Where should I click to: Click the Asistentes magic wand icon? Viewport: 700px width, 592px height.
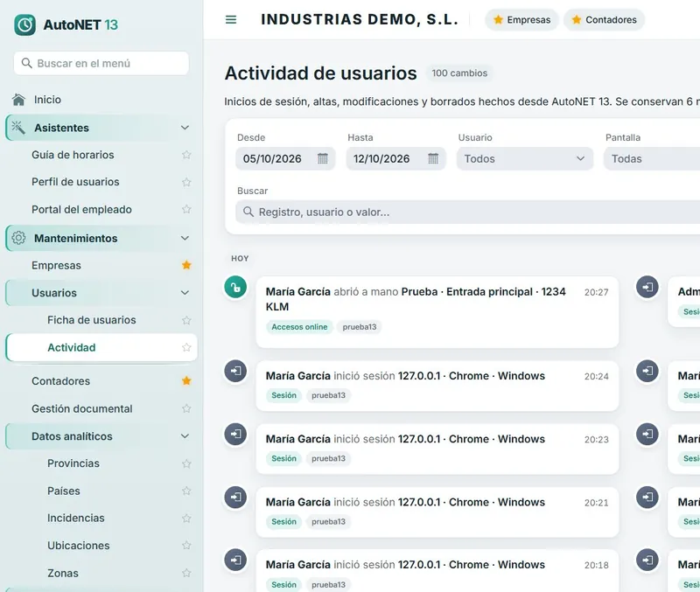pos(18,128)
